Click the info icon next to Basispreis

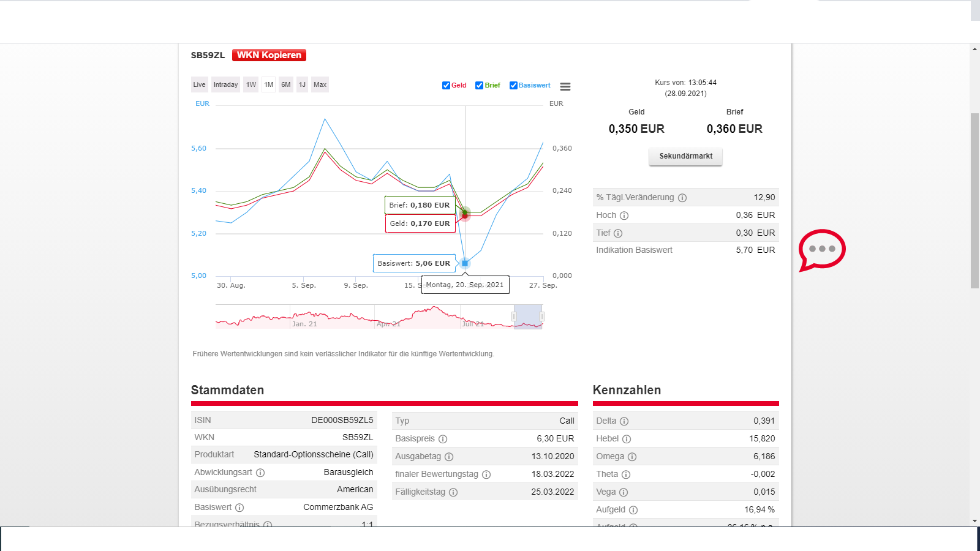tap(443, 438)
